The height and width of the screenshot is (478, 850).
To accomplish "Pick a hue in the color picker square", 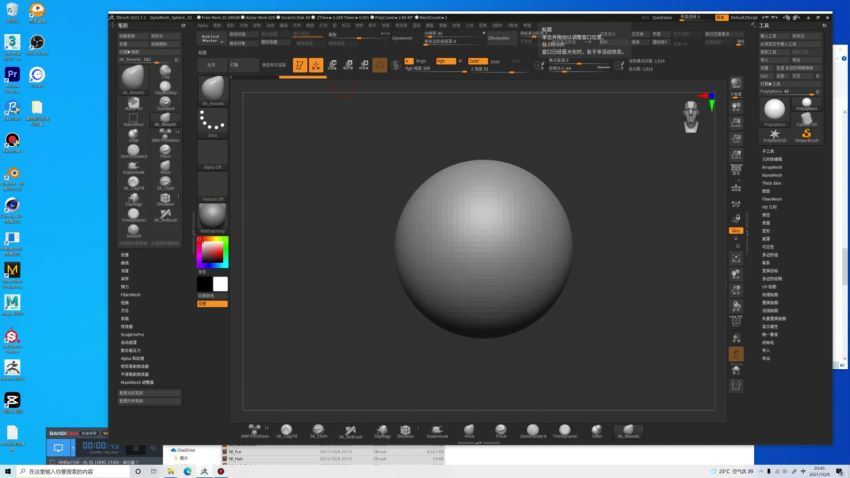I will click(x=212, y=252).
